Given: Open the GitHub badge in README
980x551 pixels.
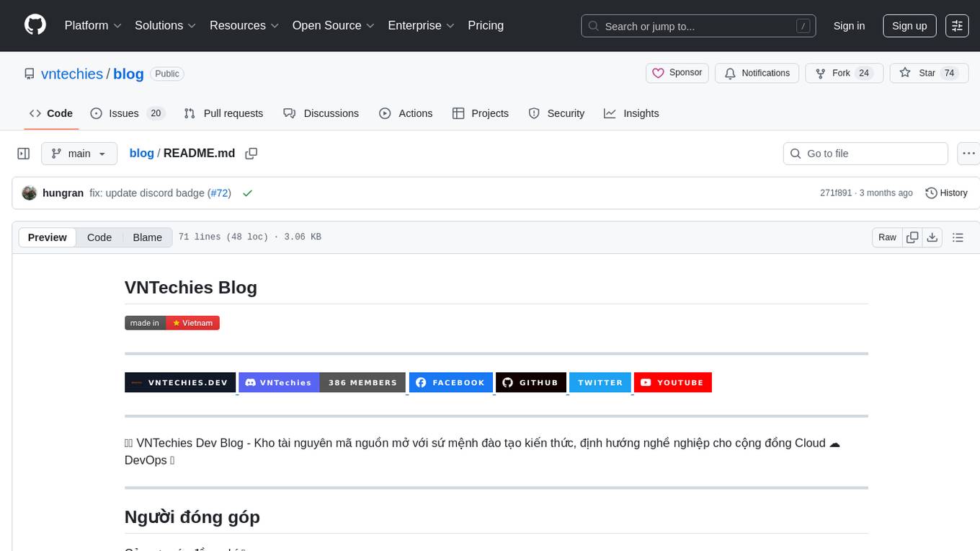Looking at the screenshot, I should (x=531, y=382).
